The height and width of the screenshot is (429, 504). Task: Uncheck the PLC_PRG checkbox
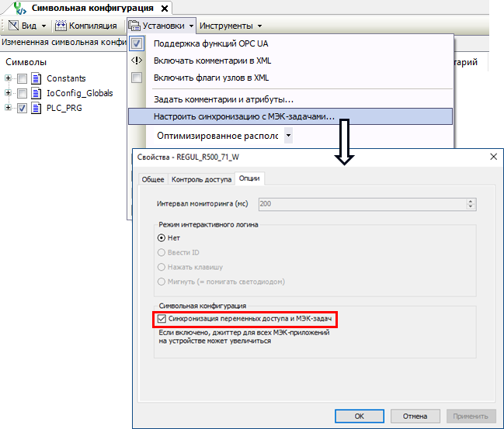(23, 108)
